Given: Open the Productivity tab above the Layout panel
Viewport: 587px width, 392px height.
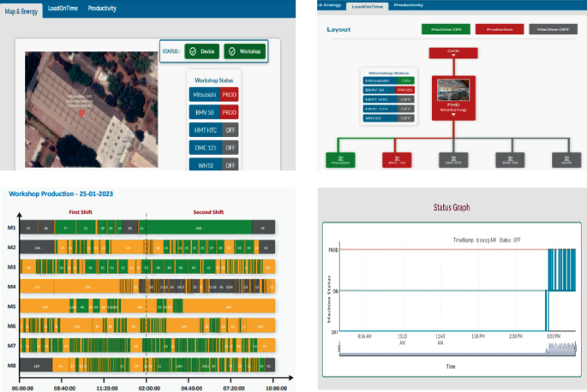Looking at the screenshot, I should click(x=409, y=5).
